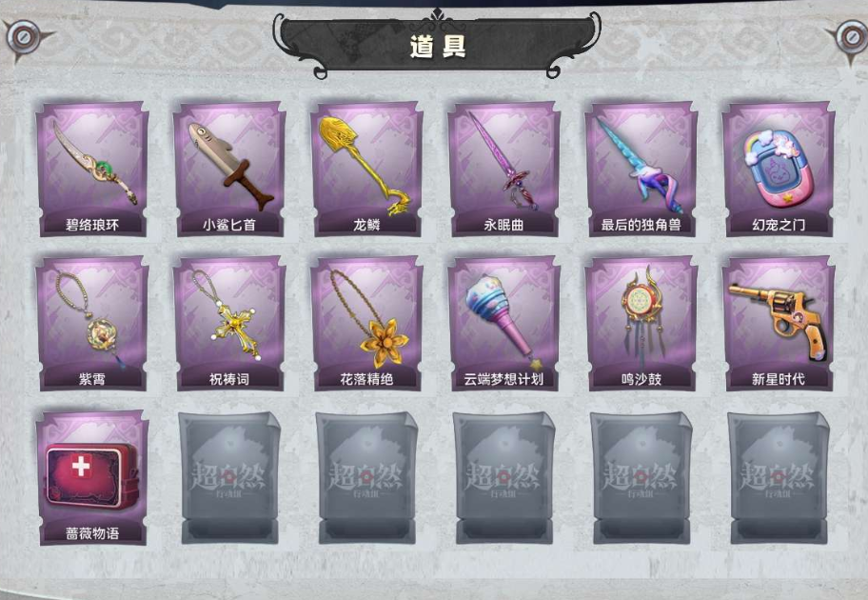Click the third locked 超自然 placeholder card

(x=504, y=478)
